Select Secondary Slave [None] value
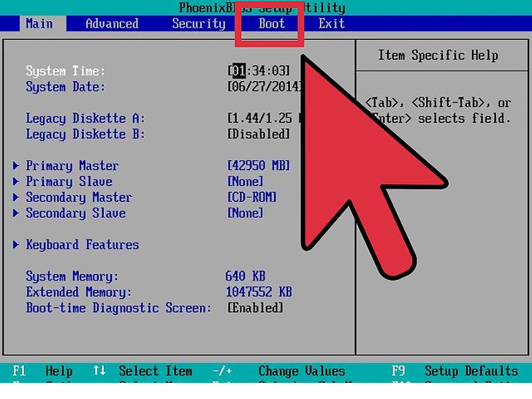The height and width of the screenshot is (399, 532). (x=246, y=213)
